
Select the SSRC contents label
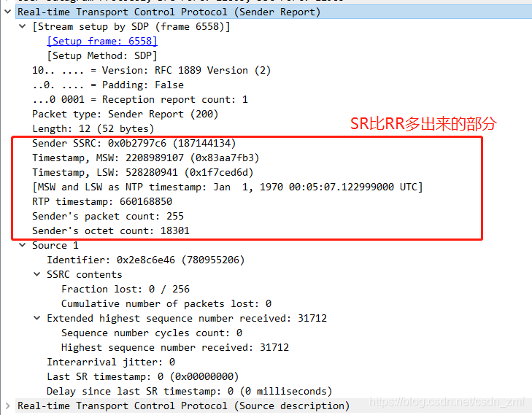(85, 274)
